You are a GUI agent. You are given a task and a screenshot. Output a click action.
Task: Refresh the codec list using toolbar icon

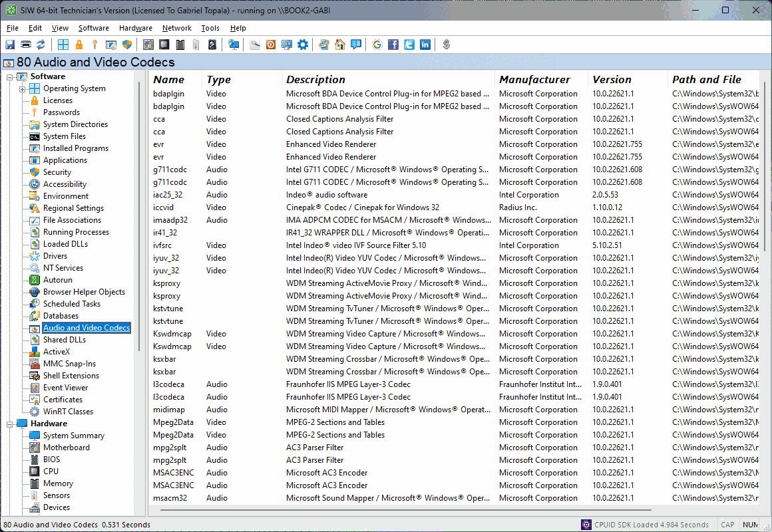tap(41, 45)
